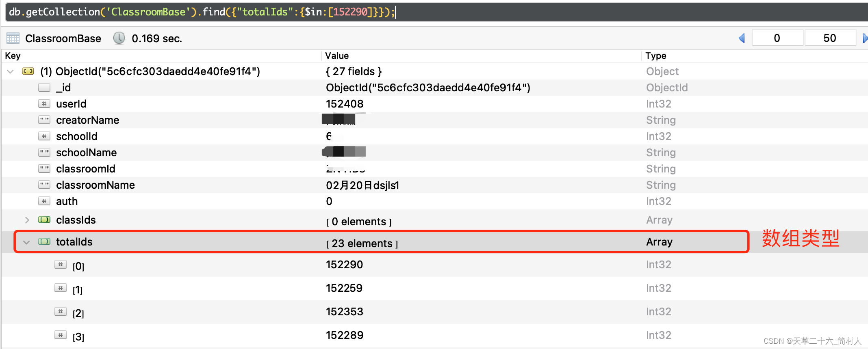Image resolution: width=868 pixels, height=349 pixels.
Task: Click the type icon of element [0]
Action: (61, 265)
